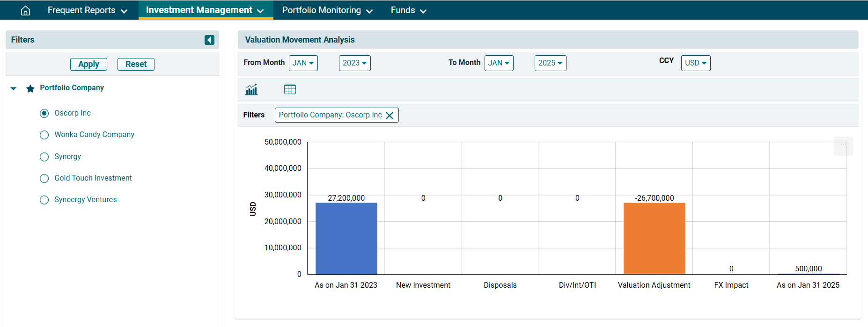Switch to chart view icon

pyautogui.click(x=251, y=89)
